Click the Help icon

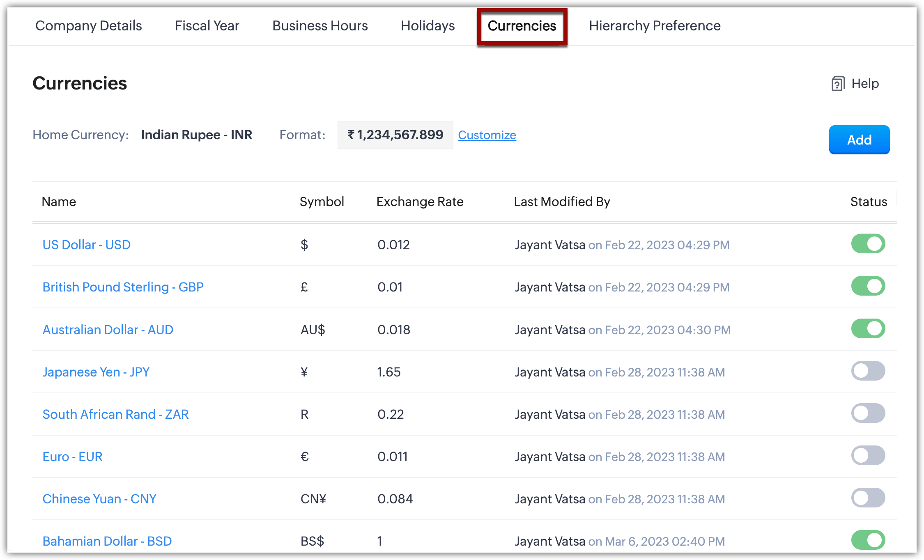(838, 84)
